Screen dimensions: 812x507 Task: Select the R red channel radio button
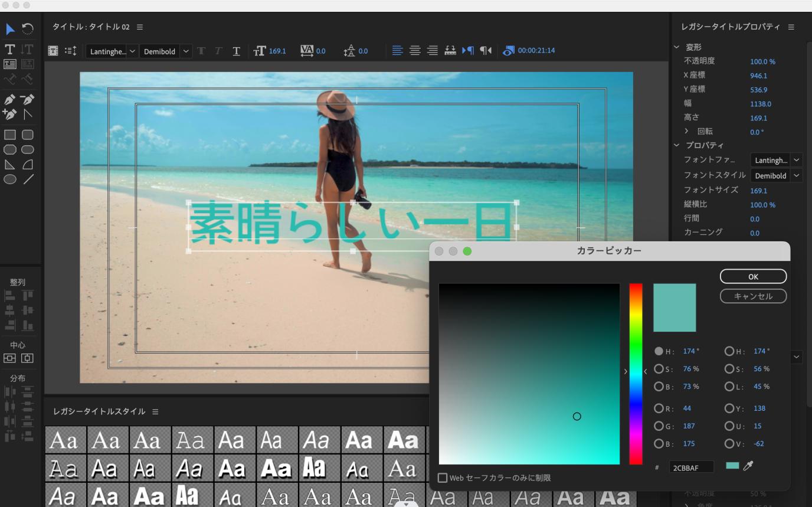(x=659, y=408)
